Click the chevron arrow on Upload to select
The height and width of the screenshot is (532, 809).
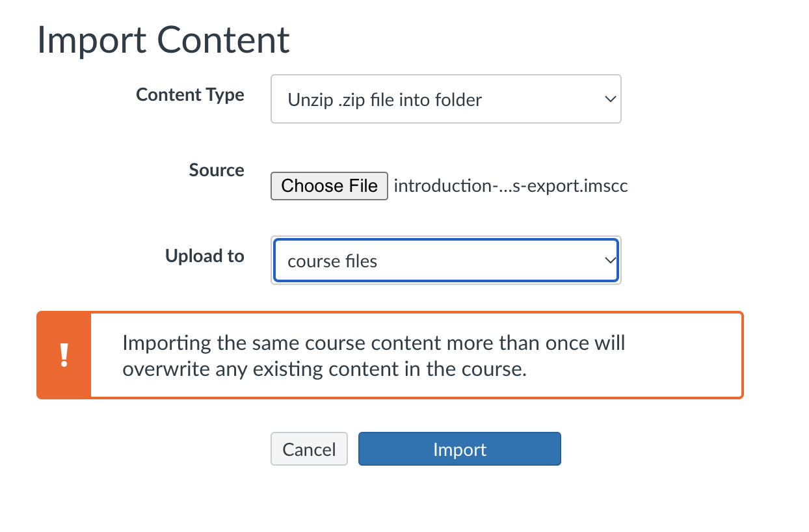coord(609,261)
